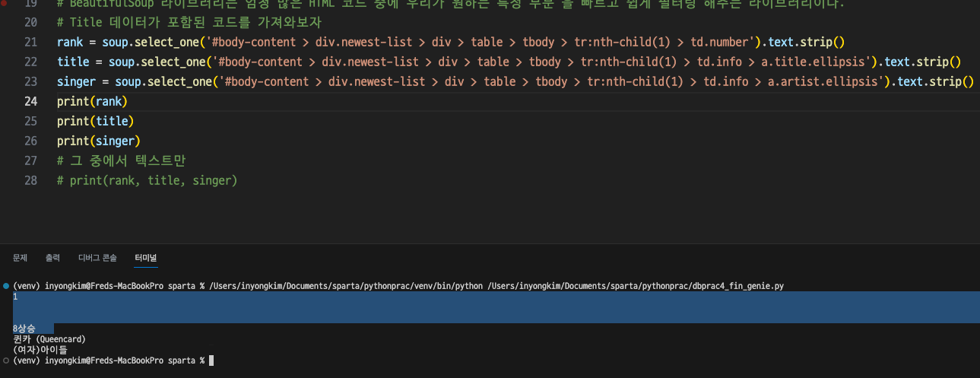Click line number 27 in the gutter
The height and width of the screenshot is (378, 980).
pos(30,160)
